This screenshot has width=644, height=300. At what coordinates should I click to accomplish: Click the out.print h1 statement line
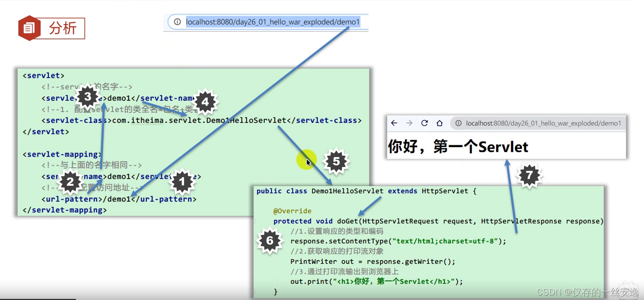click(377, 282)
